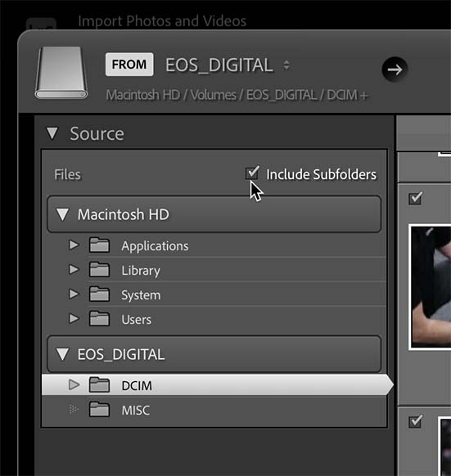
Task: Expand the DCIM folder tree
Action: [x=74, y=385]
